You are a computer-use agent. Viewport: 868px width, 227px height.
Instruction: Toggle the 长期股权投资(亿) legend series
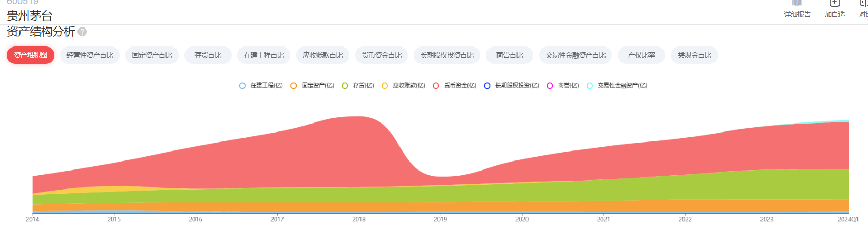coord(512,86)
